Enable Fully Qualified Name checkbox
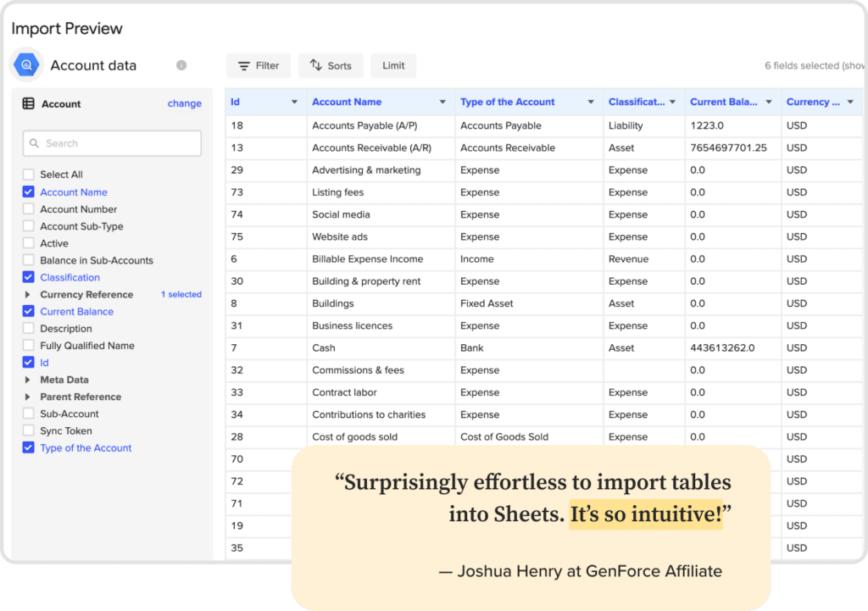 click(28, 346)
